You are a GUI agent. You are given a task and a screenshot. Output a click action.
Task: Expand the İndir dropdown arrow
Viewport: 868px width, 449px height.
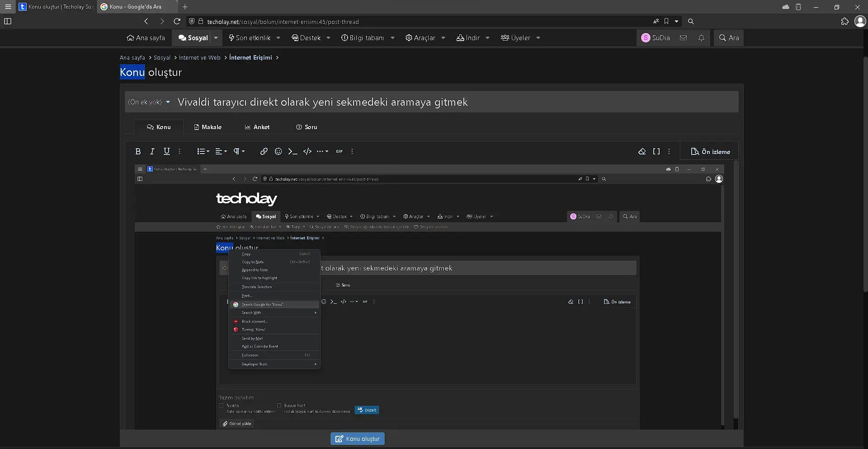pyautogui.click(x=487, y=38)
